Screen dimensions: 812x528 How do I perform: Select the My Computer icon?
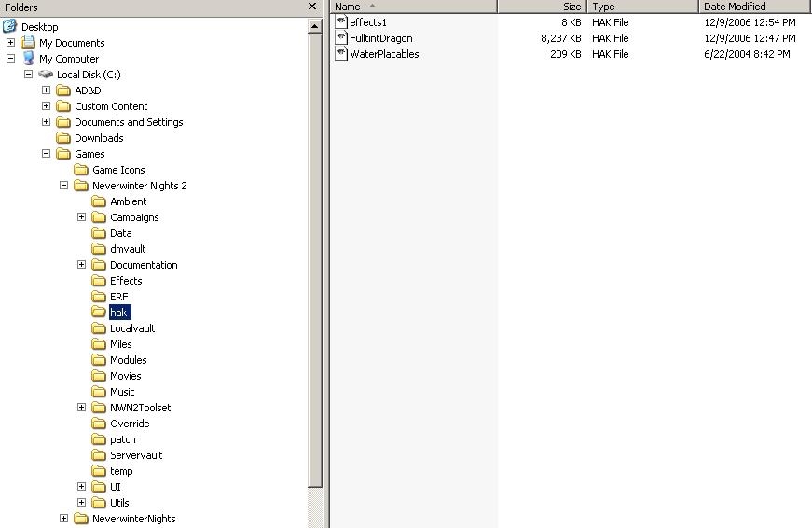click(x=29, y=59)
